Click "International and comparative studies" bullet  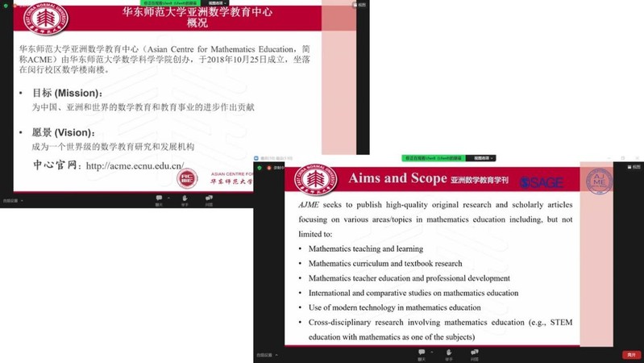pos(413,293)
